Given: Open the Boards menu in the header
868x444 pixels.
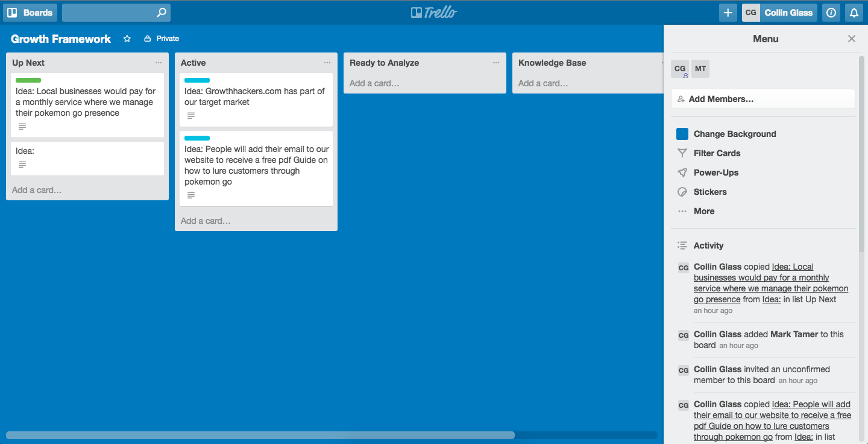Looking at the screenshot, I should point(30,12).
